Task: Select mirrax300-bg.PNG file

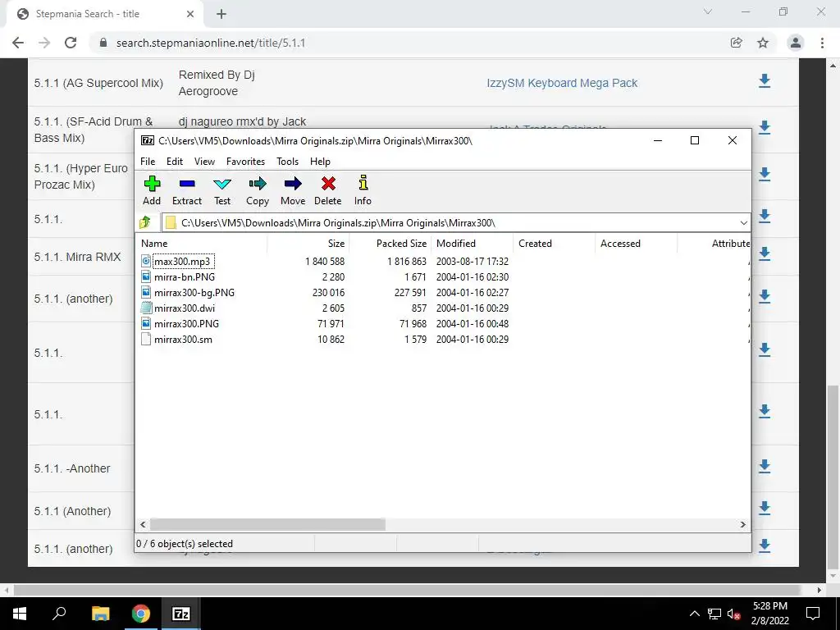Action: click(x=194, y=293)
